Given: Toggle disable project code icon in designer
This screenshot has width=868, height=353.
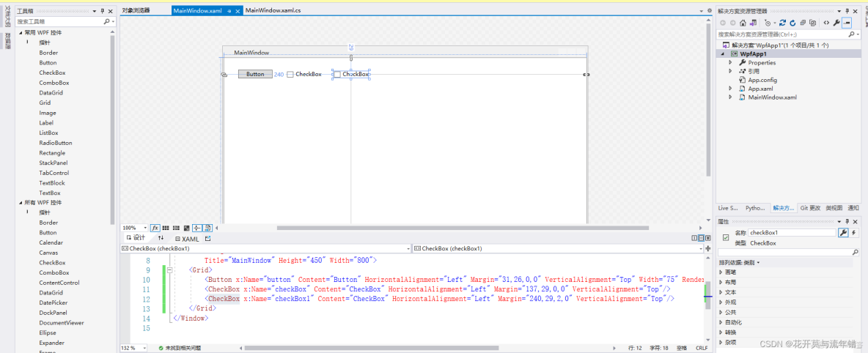Looking at the screenshot, I should click(x=207, y=228).
